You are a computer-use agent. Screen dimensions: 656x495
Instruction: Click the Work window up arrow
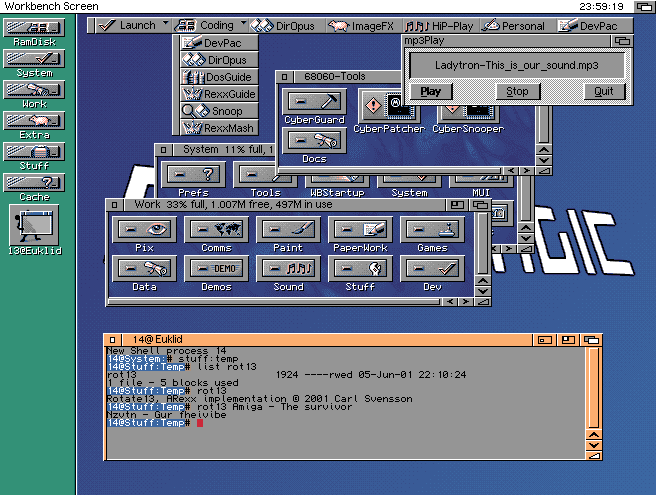tap(483, 280)
